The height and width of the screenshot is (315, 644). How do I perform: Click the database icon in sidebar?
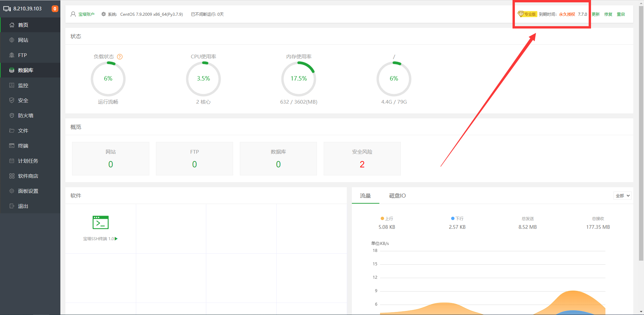coord(12,70)
